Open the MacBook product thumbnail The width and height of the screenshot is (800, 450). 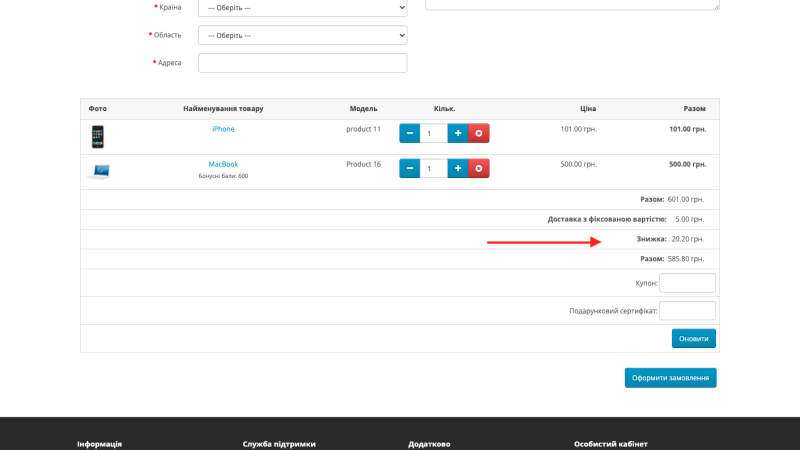[98, 171]
